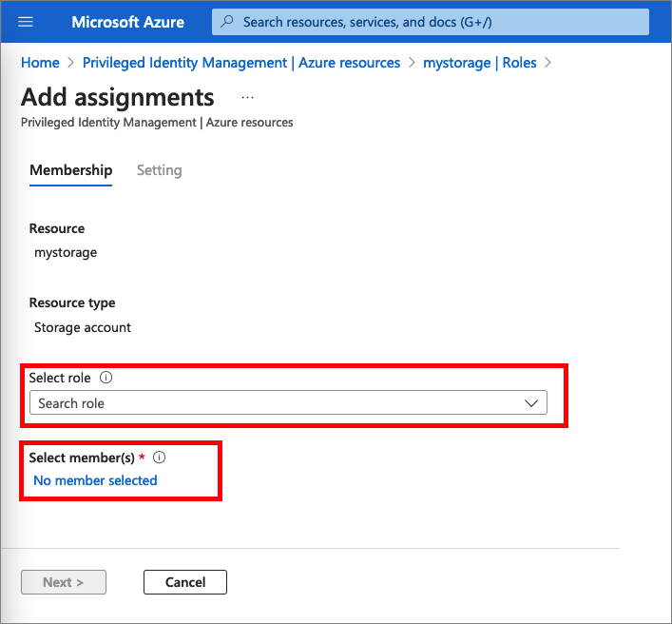Viewport: 672px width, 624px height.
Task: Go to Home breadcrumb link
Action: point(40,63)
